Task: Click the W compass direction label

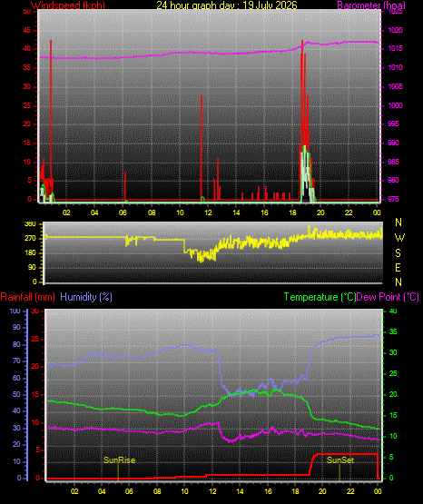Action: click(x=399, y=238)
